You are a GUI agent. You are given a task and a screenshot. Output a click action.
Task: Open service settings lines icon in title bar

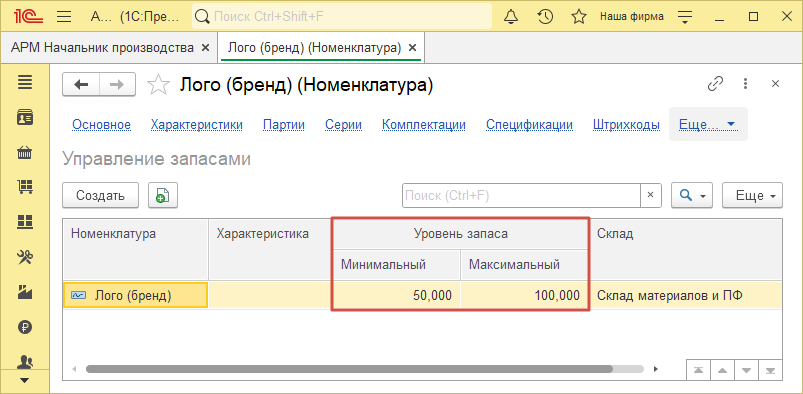[685, 17]
